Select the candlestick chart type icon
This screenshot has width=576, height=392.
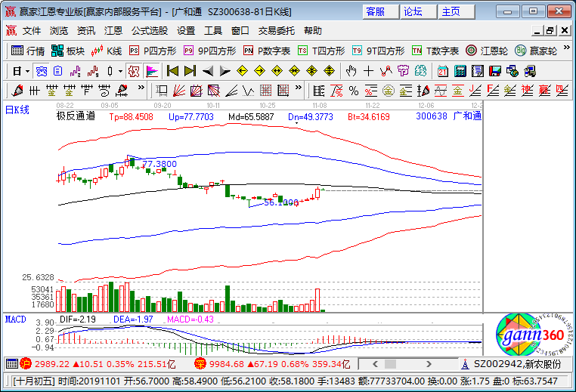[110, 71]
